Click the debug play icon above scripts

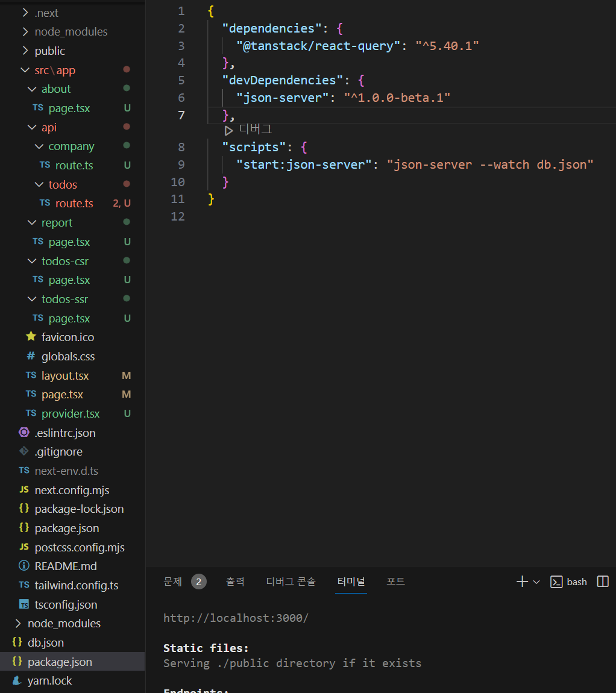228,130
